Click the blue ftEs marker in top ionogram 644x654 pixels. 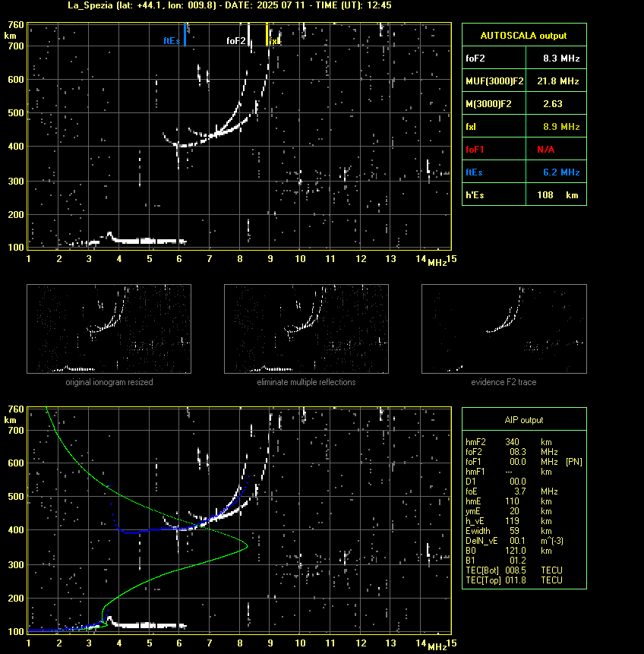click(185, 34)
